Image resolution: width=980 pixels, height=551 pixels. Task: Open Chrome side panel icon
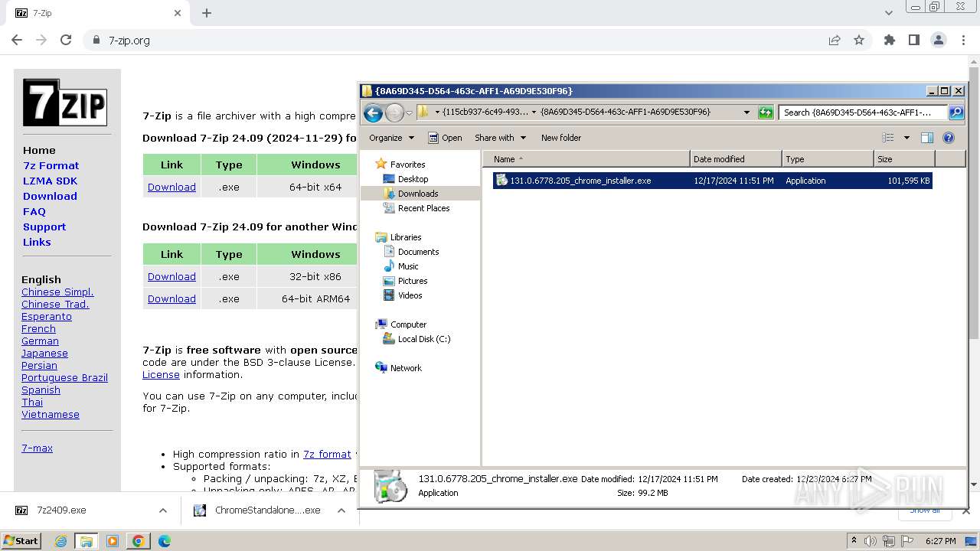(914, 40)
